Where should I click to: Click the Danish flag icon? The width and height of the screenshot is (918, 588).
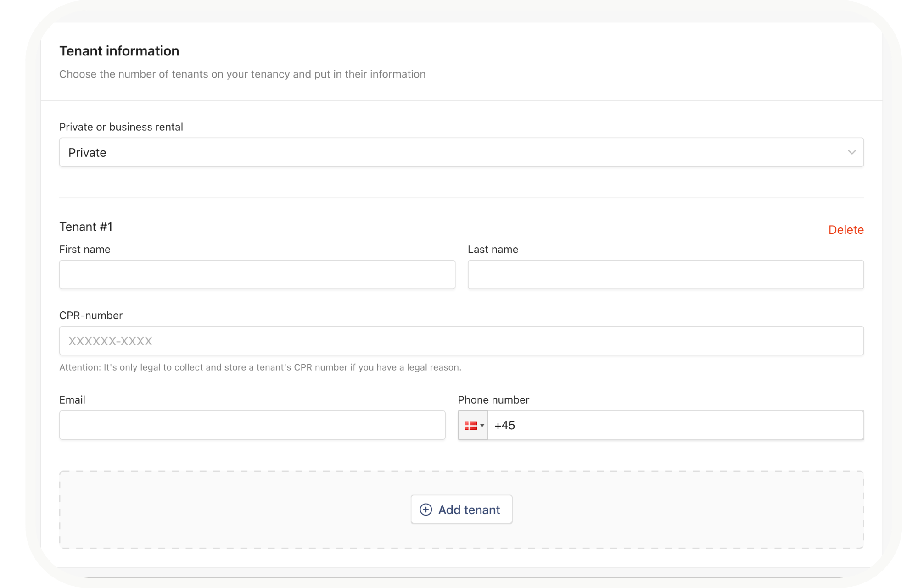coord(470,426)
